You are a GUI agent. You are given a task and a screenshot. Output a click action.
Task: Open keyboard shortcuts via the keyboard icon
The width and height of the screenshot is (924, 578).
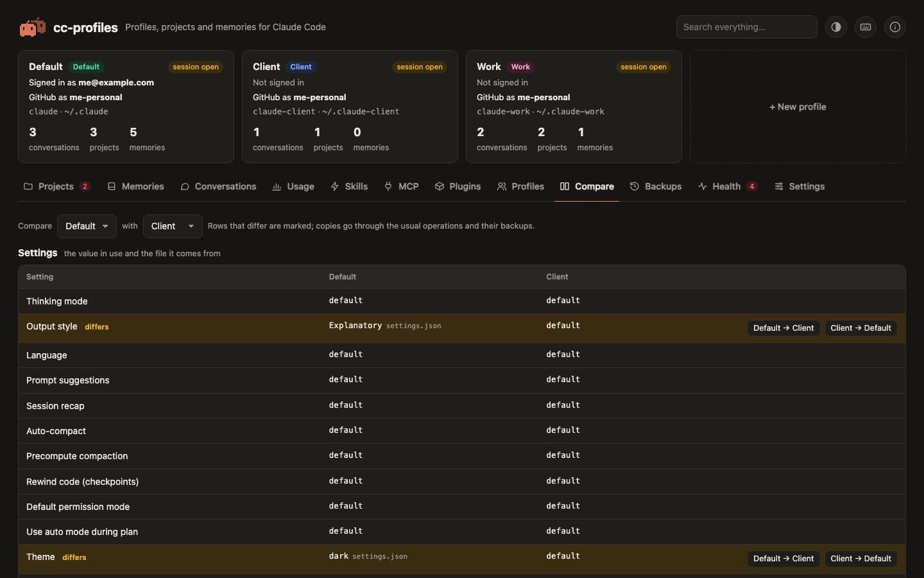(866, 27)
